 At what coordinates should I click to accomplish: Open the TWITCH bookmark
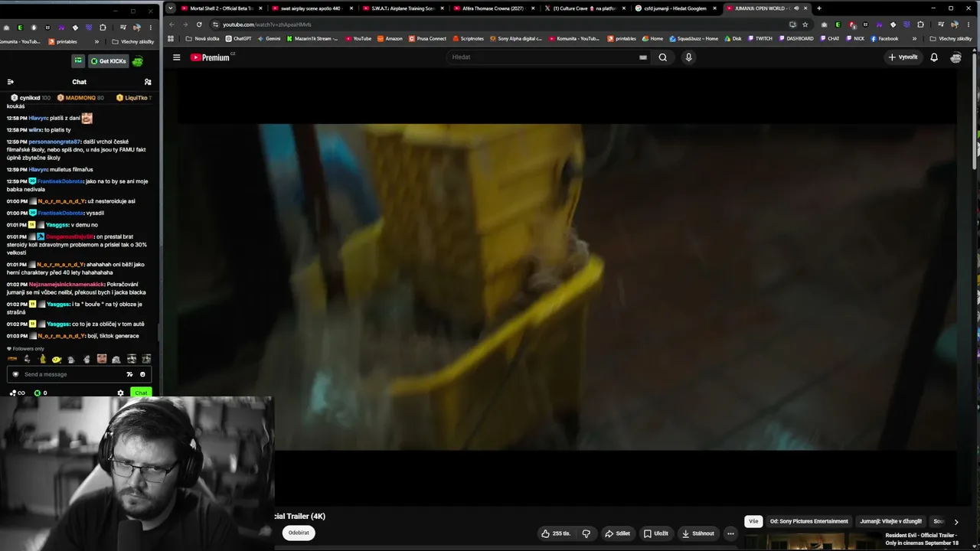point(760,38)
